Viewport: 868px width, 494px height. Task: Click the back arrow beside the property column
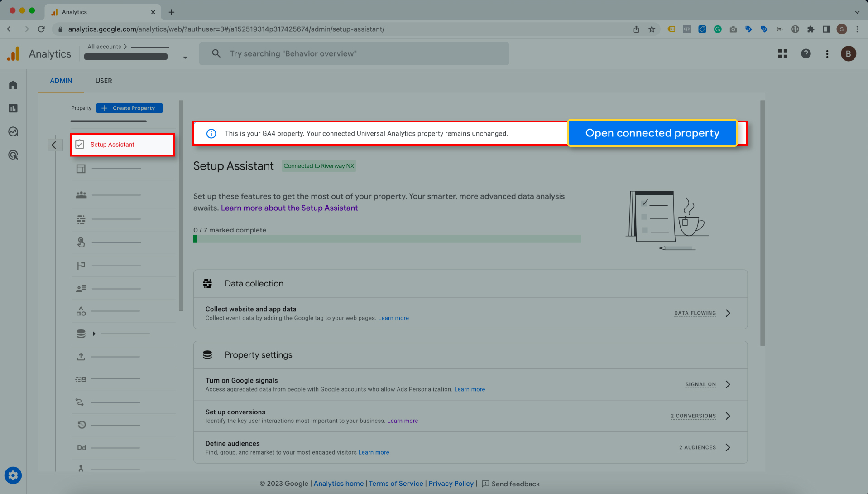point(55,145)
